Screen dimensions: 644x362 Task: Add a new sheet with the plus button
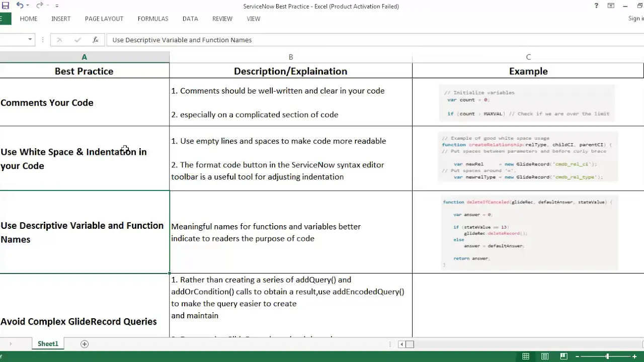point(84,343)
